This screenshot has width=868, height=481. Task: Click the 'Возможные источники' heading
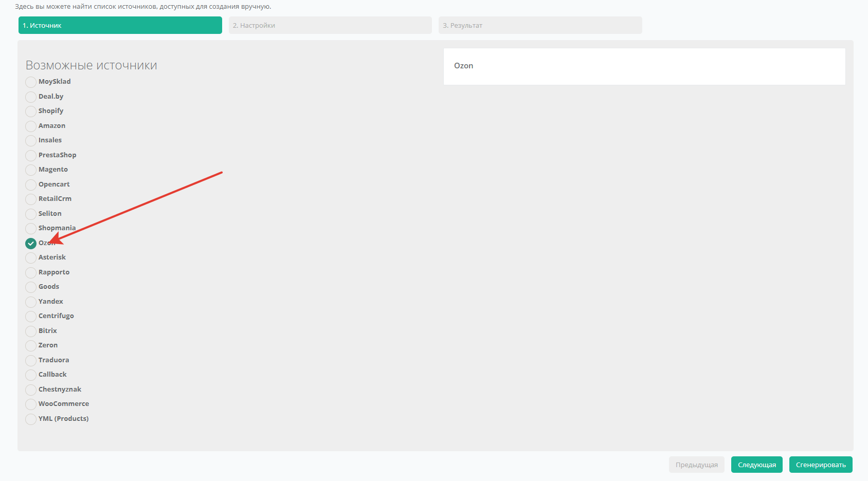92,65
